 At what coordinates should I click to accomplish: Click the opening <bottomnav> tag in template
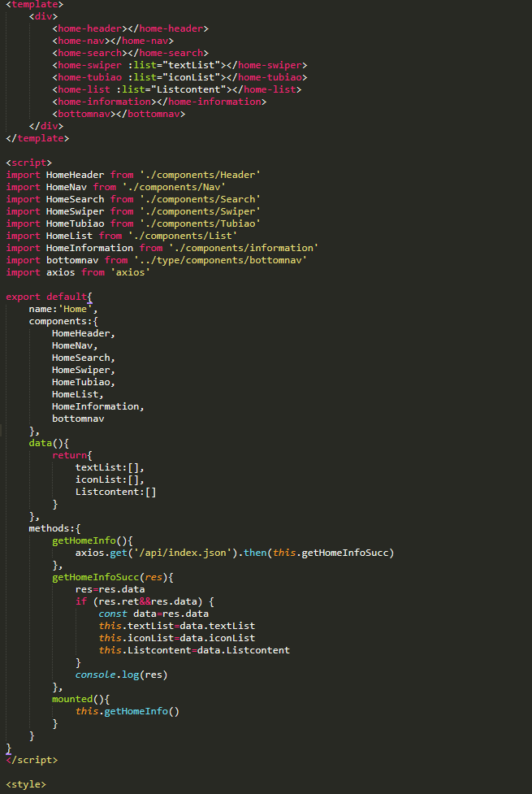pos(84,114)
